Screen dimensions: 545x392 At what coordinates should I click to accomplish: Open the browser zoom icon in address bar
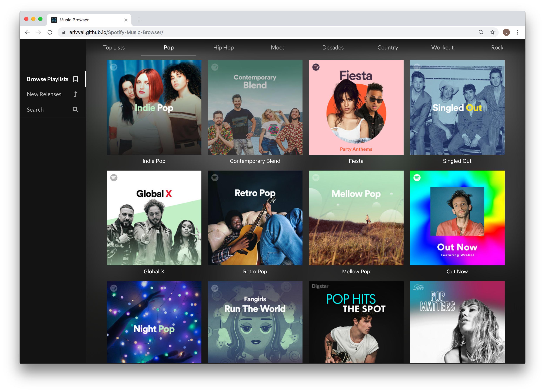pyautogui.click(x=481, y=32)
